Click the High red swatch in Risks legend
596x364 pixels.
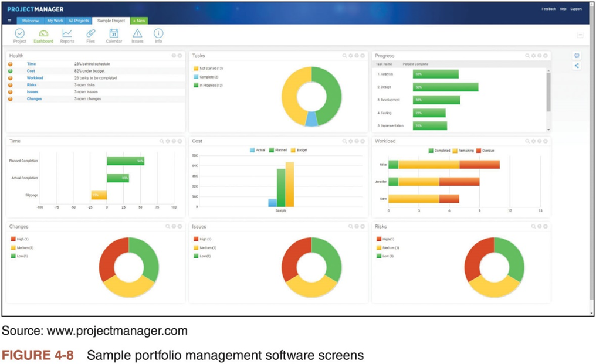378,239
